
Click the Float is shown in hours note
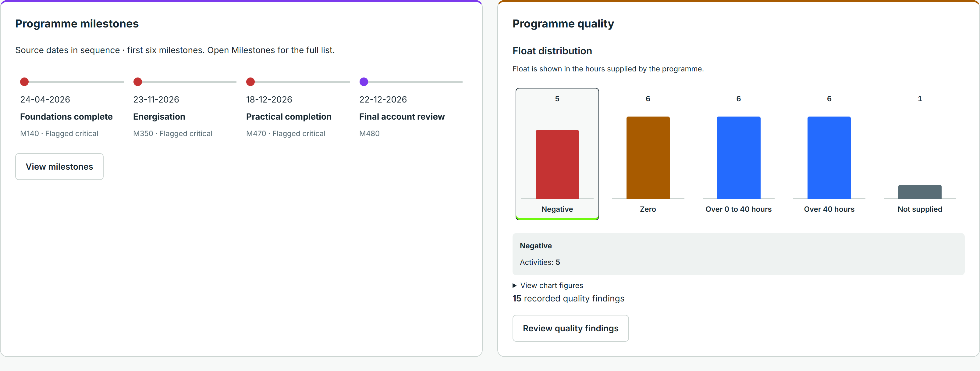[x=608, y=69]
